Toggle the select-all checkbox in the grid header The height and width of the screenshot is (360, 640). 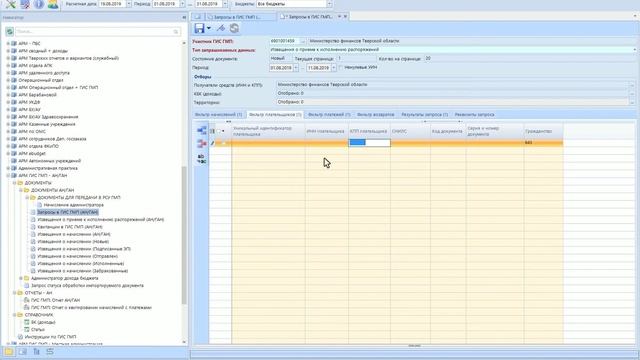point(218,131)
